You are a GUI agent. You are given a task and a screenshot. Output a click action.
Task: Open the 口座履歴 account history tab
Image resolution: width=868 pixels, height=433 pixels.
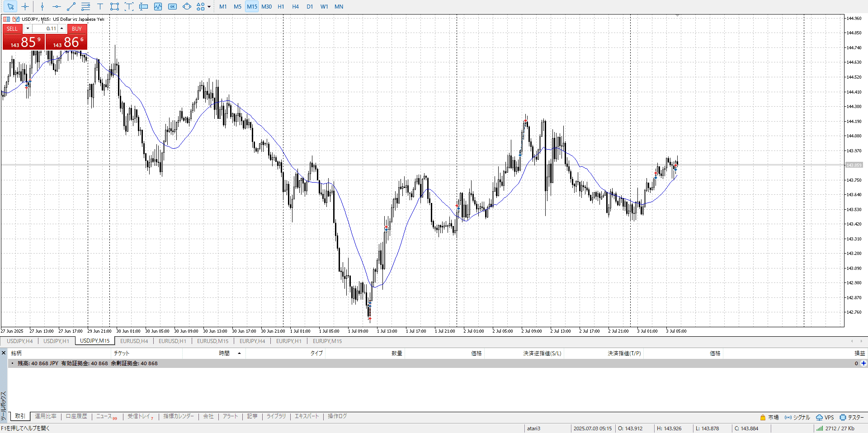76,416
